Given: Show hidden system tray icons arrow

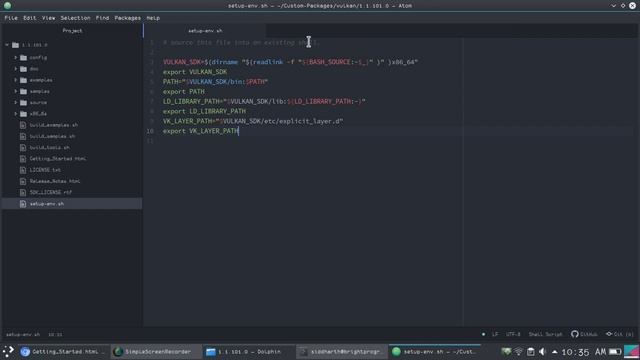Looking at the screenshot, I should [x=554, y=351].
